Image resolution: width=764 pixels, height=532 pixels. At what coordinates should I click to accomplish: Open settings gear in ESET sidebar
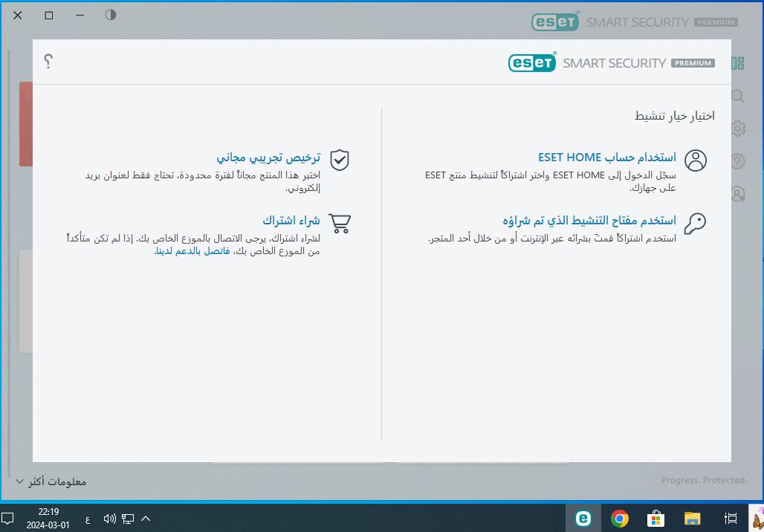coord(738,129)
